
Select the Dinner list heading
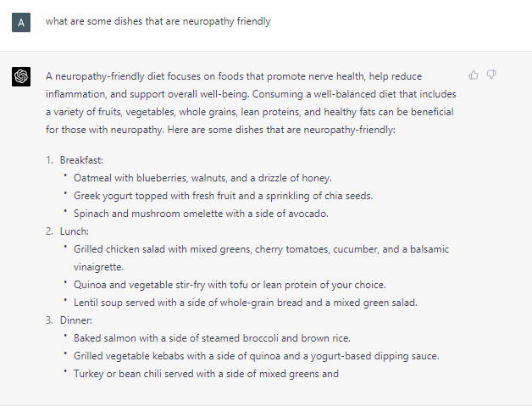pos(77,320)
